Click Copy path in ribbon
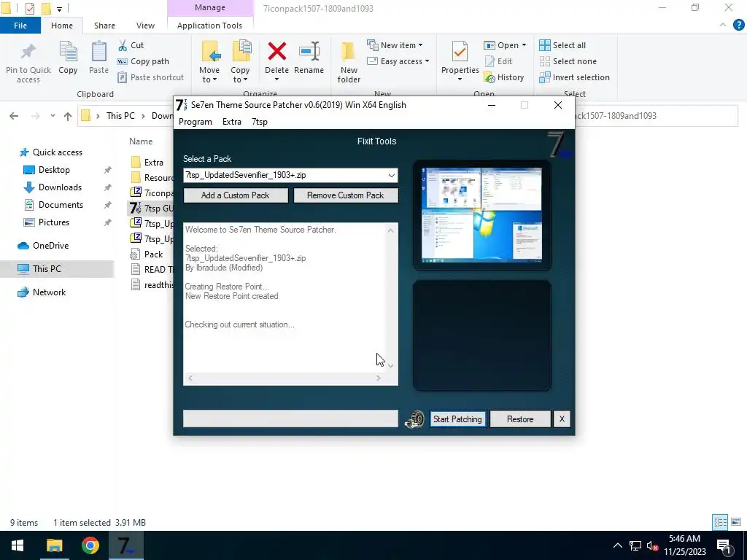 (143, 61)
